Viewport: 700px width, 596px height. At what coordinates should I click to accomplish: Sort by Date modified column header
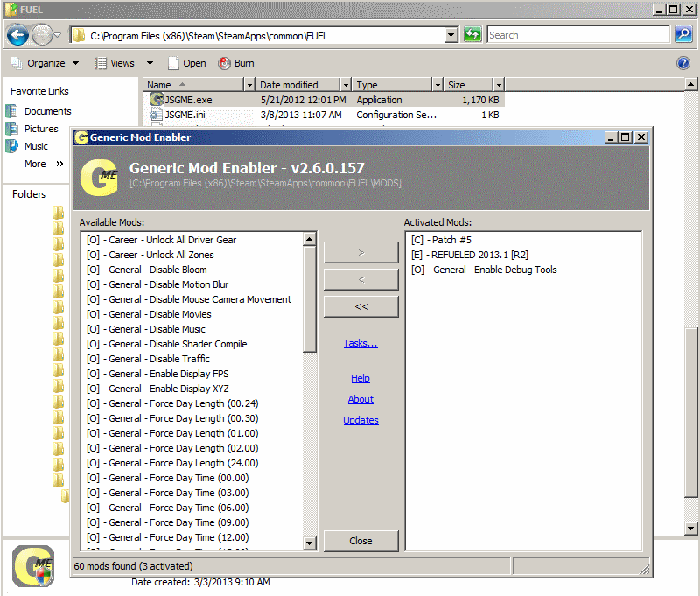pos(297,85)
